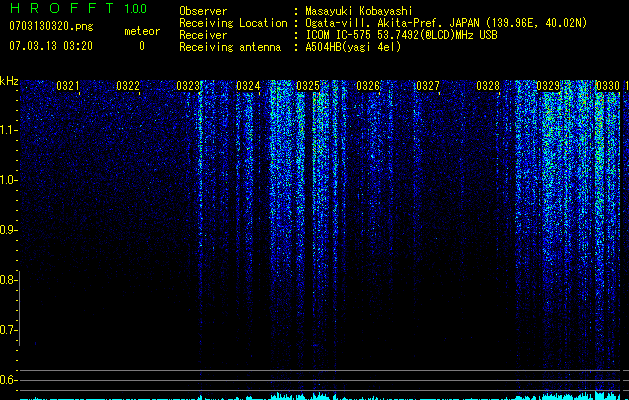Viewport: 629px width, 400px height.
Task: Click the 0329 time marker
Action: tap(548, 86)
